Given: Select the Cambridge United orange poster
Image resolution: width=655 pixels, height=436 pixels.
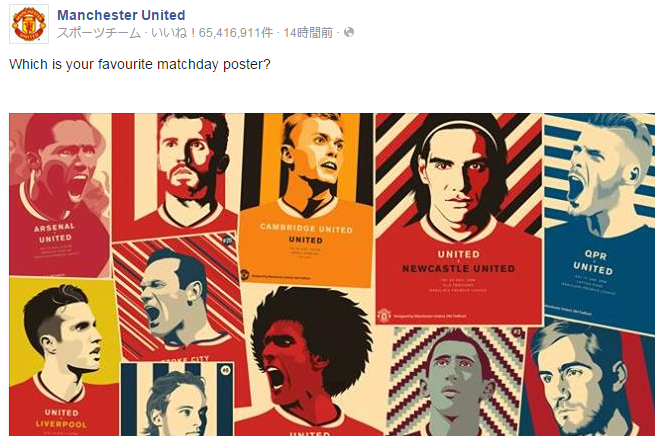Looking at the screenshot, I should [x=305, y=200].
